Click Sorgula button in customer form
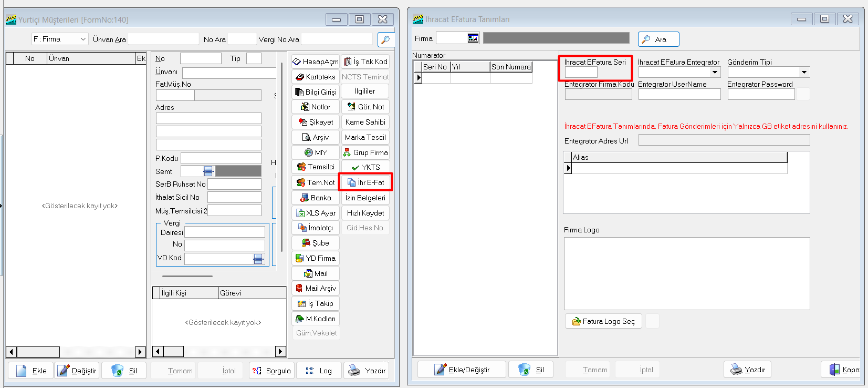 (271, 371)
